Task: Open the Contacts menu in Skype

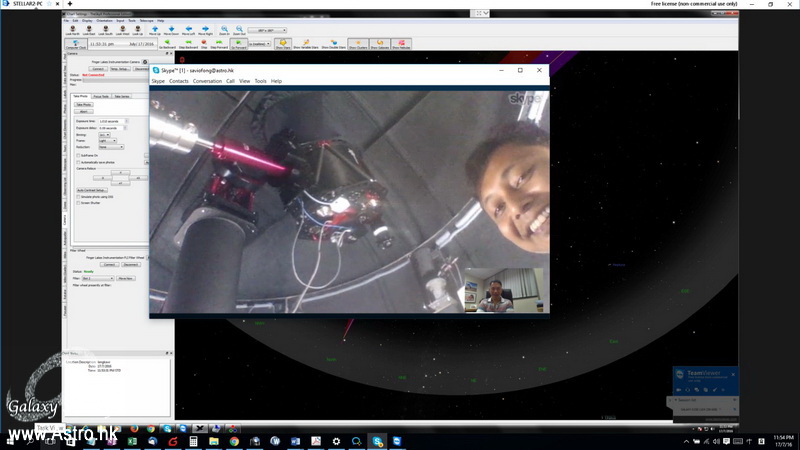Action: point(179,81)
